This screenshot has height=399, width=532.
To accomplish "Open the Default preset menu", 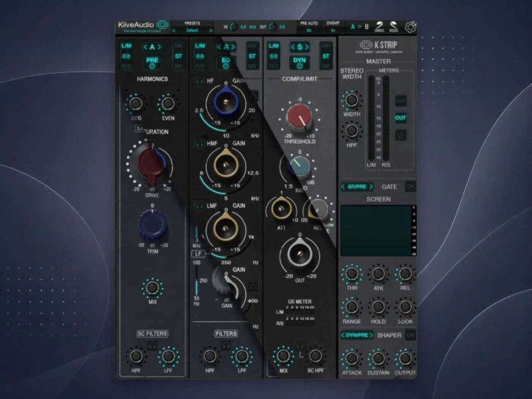I will [192, 31].
